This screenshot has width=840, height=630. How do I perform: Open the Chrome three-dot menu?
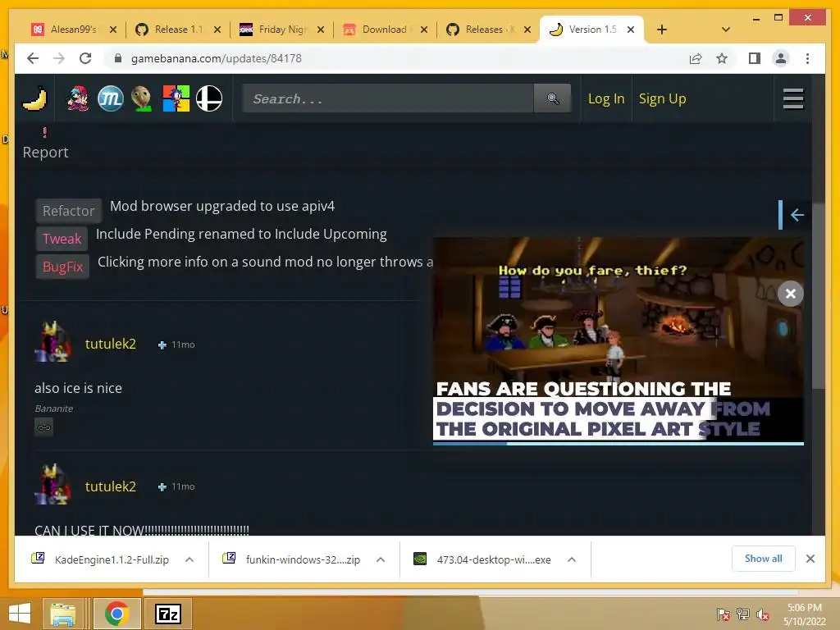[807, 58]
